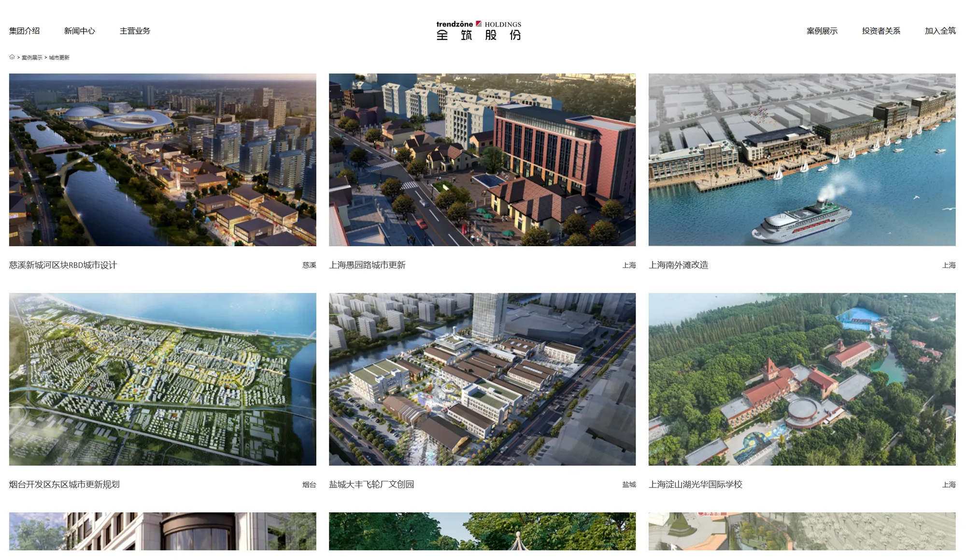Screen dimensions: 966x560
Task: Open the 上海南外滩改造 waterfront image
Action: click(802, 160)
